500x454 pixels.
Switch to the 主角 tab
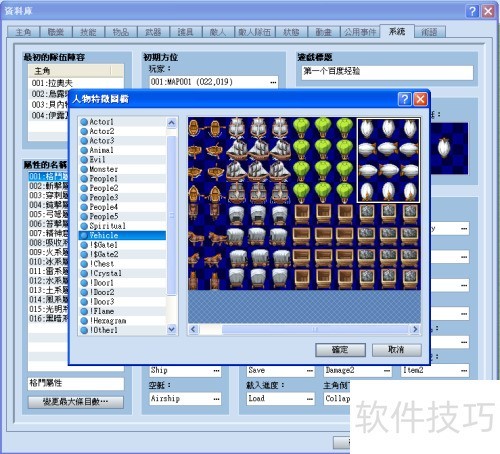[23, 32]
